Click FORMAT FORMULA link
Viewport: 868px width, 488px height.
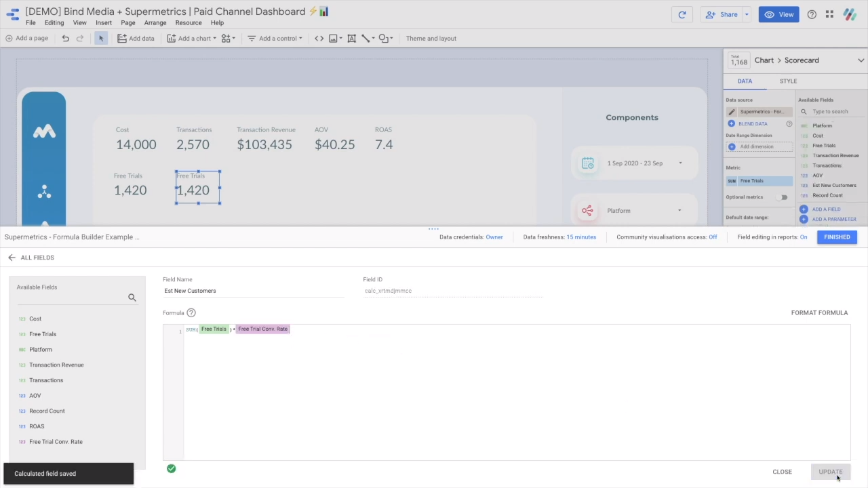[x=819, y=313]
